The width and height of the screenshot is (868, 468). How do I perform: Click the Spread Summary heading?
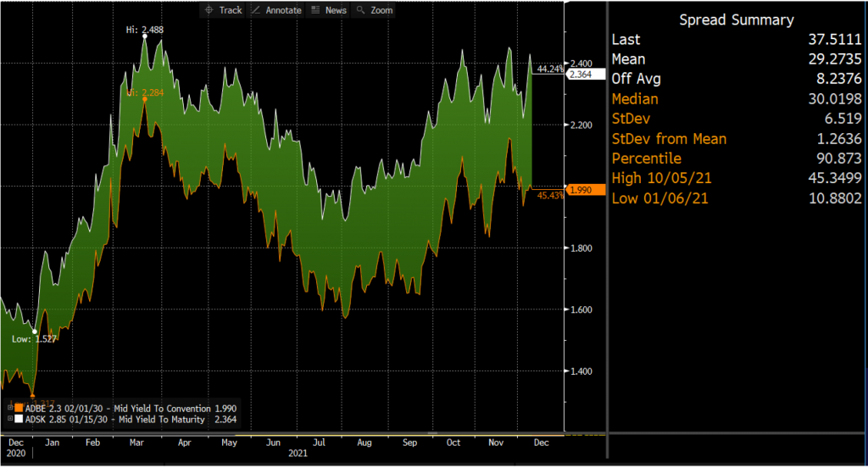coord(737,20)
